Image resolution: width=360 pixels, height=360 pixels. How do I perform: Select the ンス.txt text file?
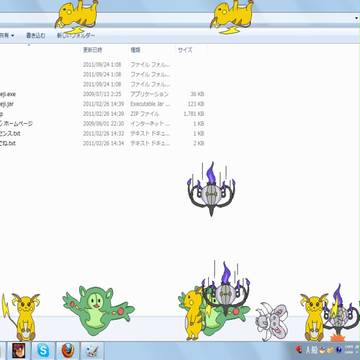10,134
